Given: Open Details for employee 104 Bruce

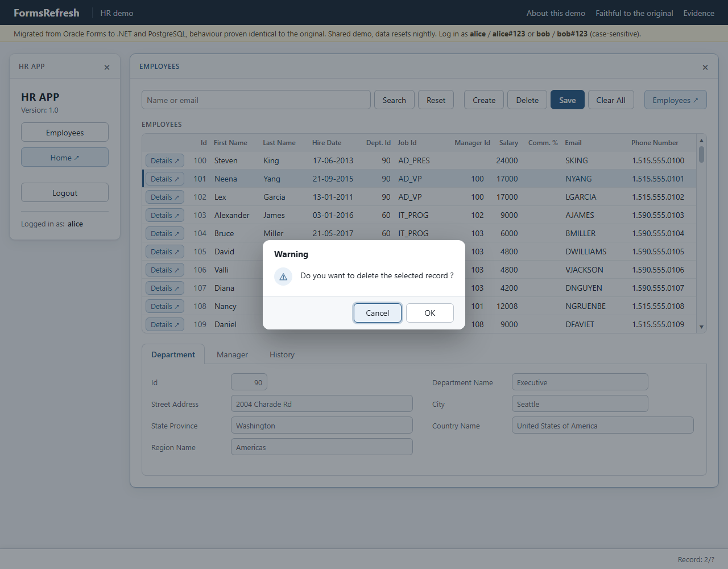Looking at the screenshot, I should (x=165, y=234).
